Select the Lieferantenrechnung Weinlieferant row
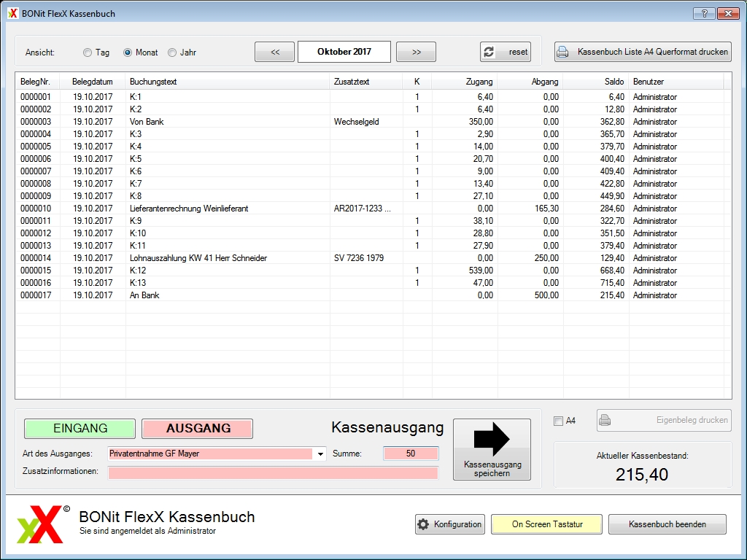Screen dimensions: 747x560 coord(370,208)
